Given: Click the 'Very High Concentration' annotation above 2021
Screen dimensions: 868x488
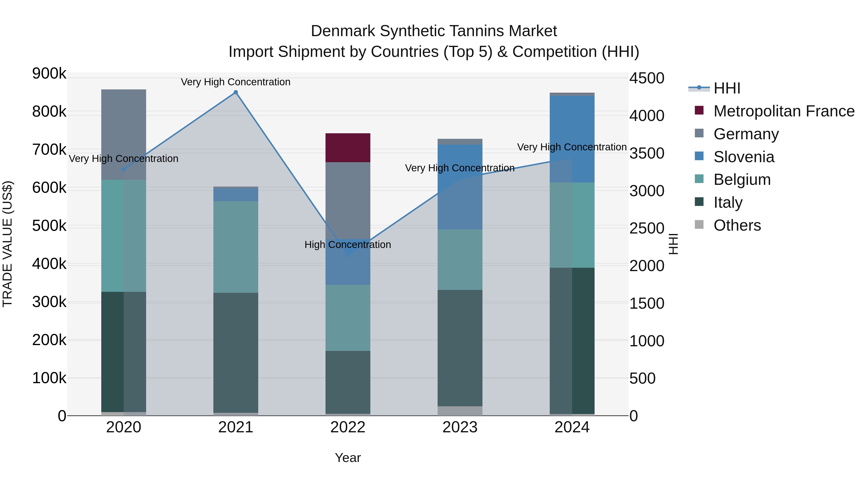Looking at the screenshot, I should [x=236, y=82].
